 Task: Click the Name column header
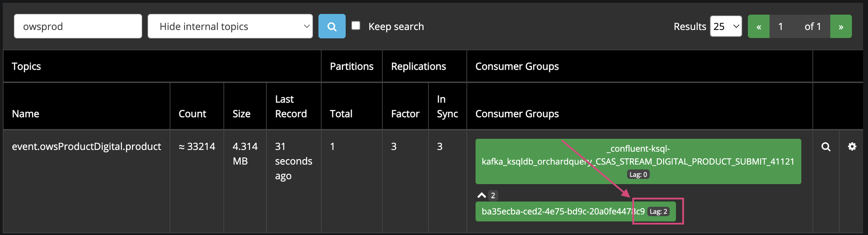[x=25, y=114]
